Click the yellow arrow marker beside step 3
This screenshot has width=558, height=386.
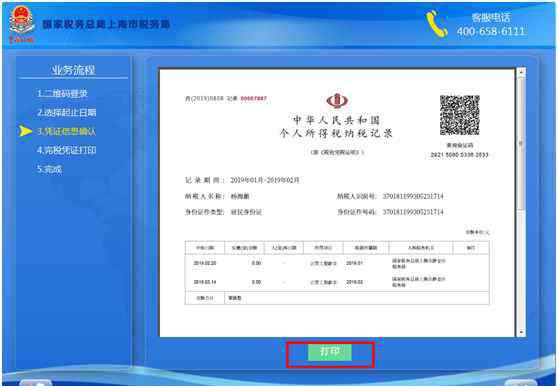[26, 131]
